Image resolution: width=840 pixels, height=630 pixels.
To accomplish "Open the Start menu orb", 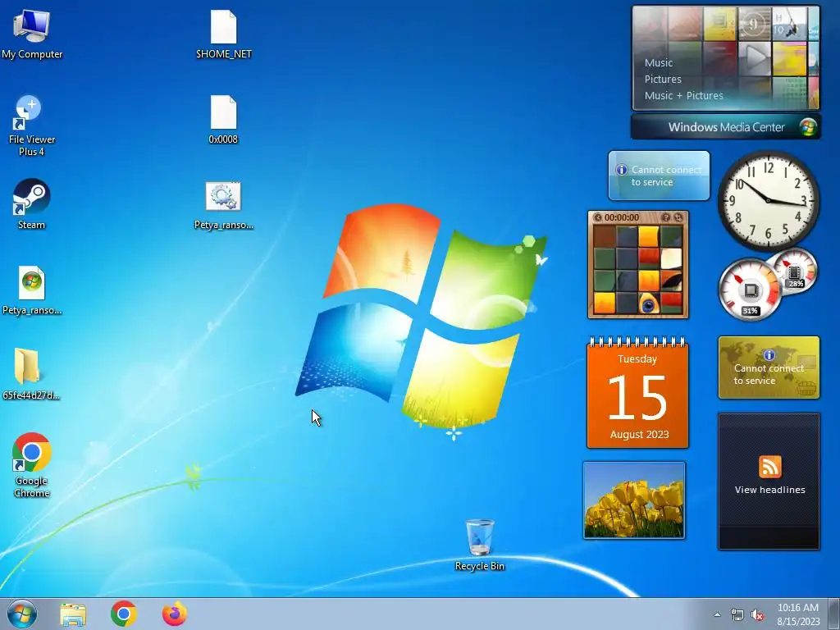I will (x=22, y=614).
